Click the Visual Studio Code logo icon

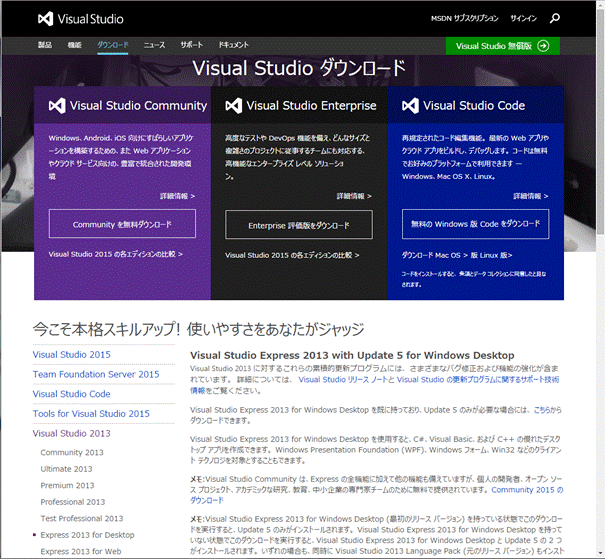click(x=410, y=105)
